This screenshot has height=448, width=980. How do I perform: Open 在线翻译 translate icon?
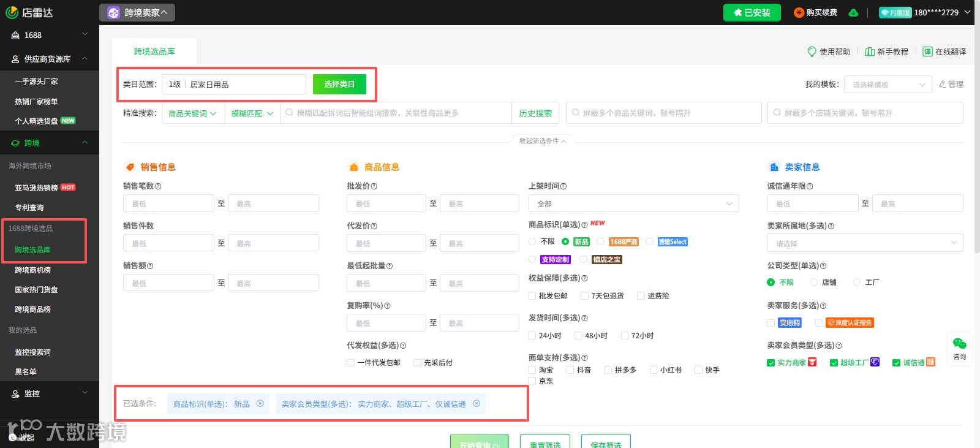click(x=928, y=51)
